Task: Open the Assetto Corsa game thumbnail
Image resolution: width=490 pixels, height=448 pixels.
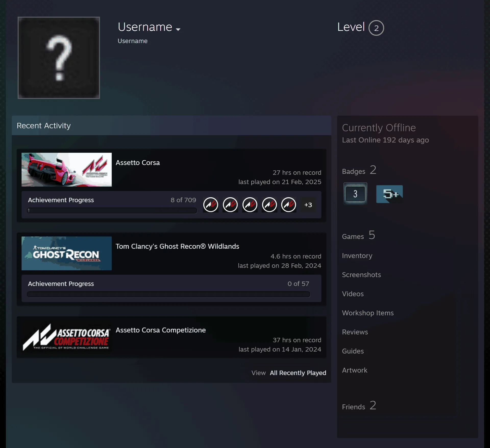Action: click(x=67, y=170)
